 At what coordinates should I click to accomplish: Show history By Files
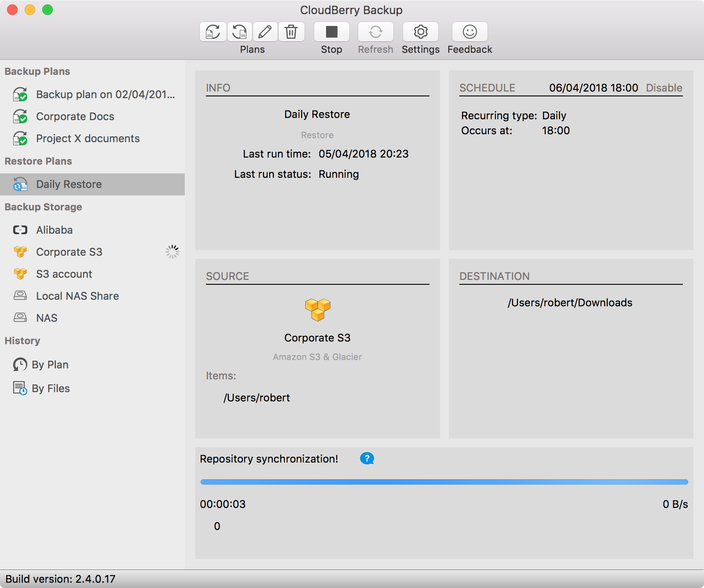(x=92, y=388)
